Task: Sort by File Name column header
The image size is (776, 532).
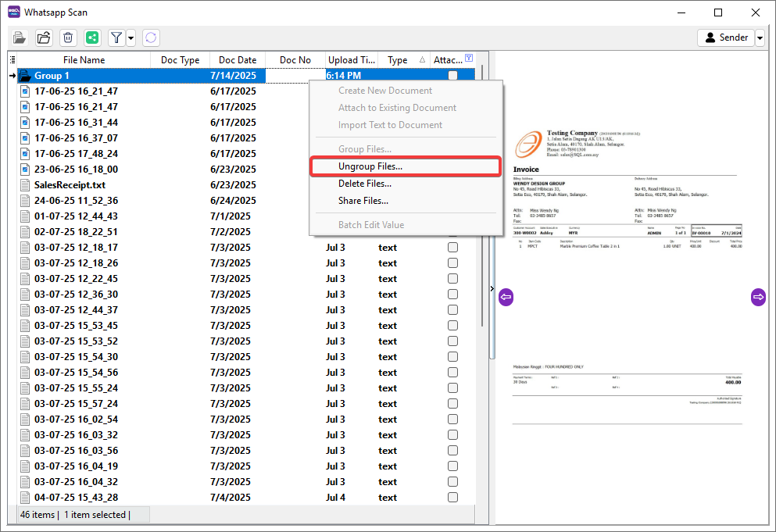Action: 84,60
